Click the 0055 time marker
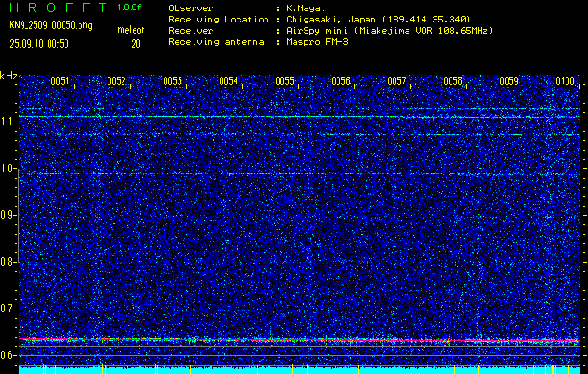The image size is (588, 374). (284, 81)
